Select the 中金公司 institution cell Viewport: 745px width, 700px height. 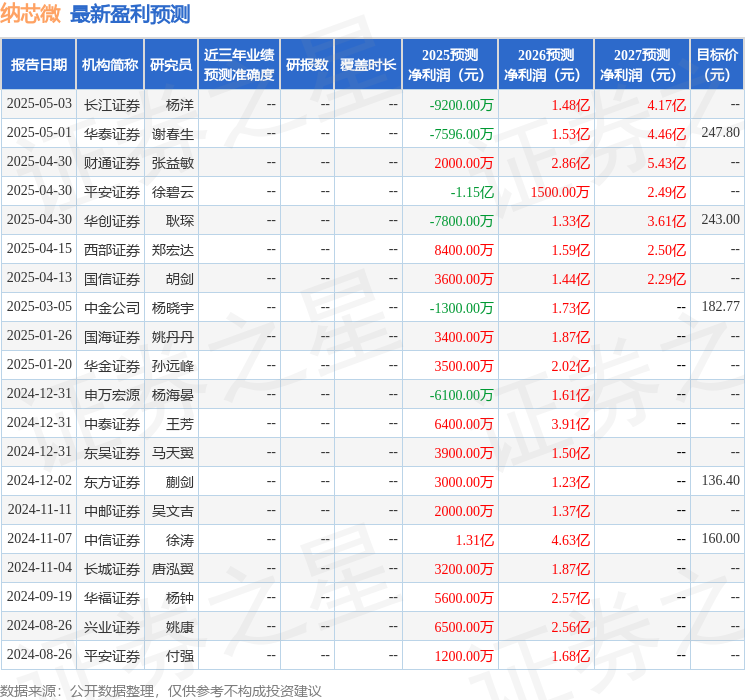point(112,308)
